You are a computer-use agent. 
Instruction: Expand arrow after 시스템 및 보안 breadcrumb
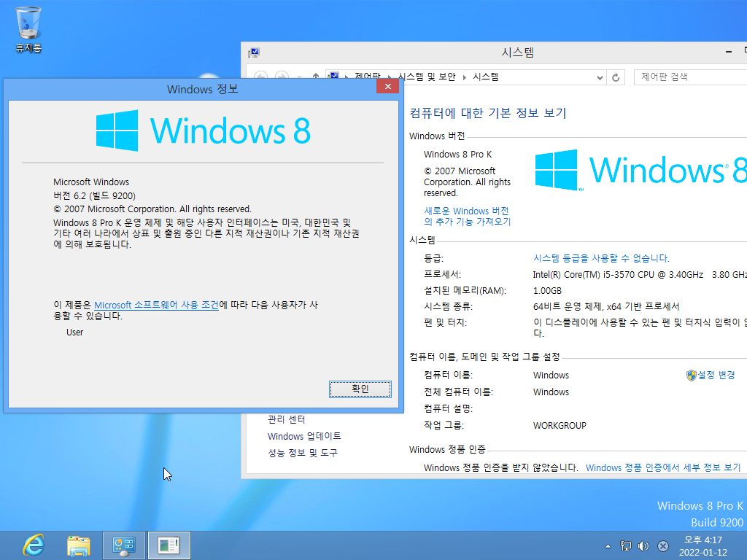(465, 77)
